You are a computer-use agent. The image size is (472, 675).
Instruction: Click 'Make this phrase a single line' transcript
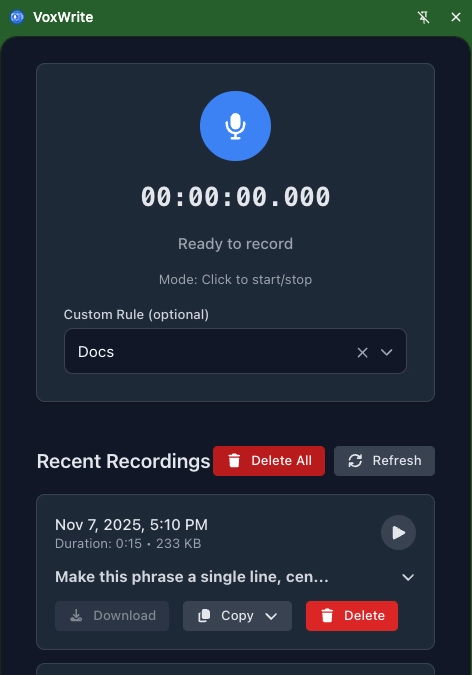192,577
